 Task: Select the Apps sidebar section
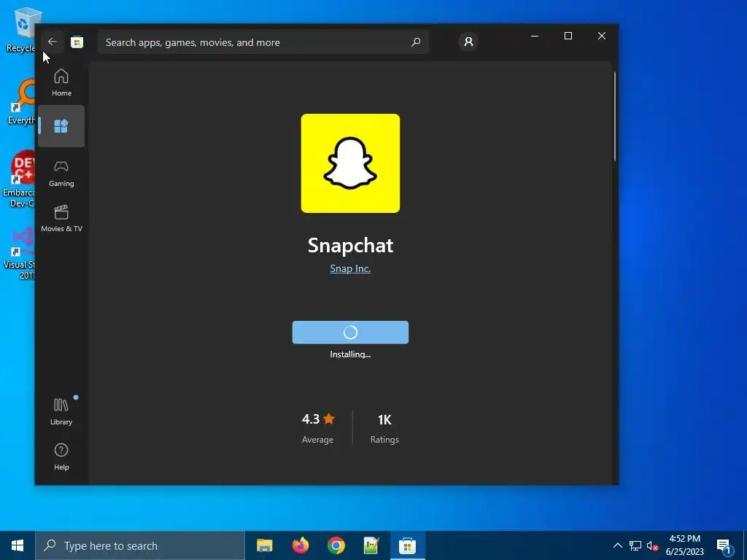61,126
